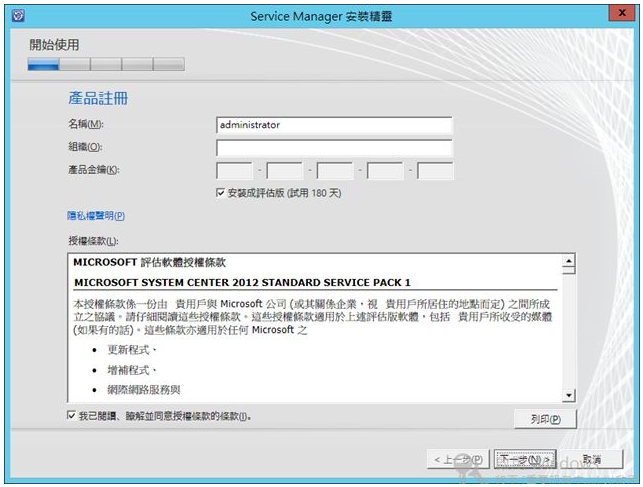Click the "MICROSOFT 評估軟體授權條款" heading
The width and height of the screenshot is (643, 487).
coord(149,262)
